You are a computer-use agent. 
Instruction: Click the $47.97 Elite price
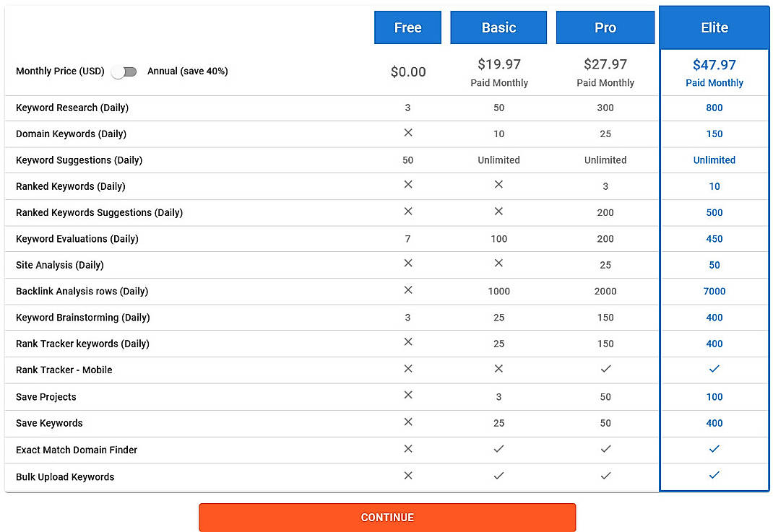[714, 65]
